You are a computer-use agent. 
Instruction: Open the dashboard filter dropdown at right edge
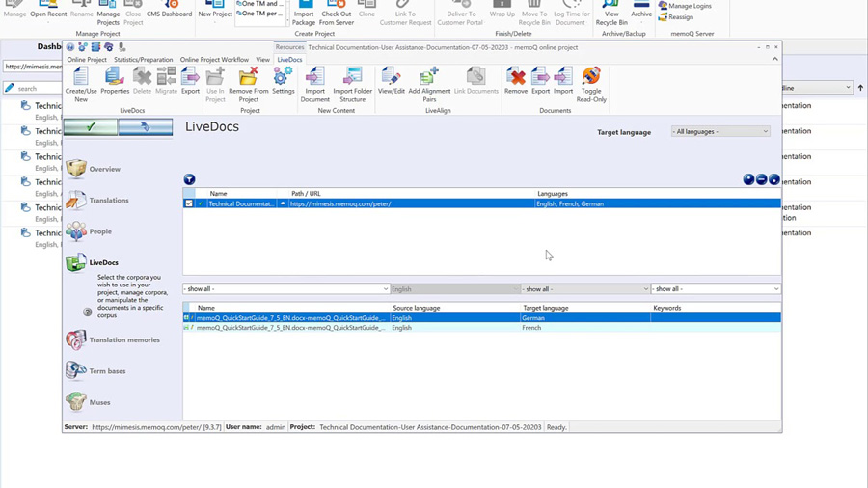click(x=817, y=88)
